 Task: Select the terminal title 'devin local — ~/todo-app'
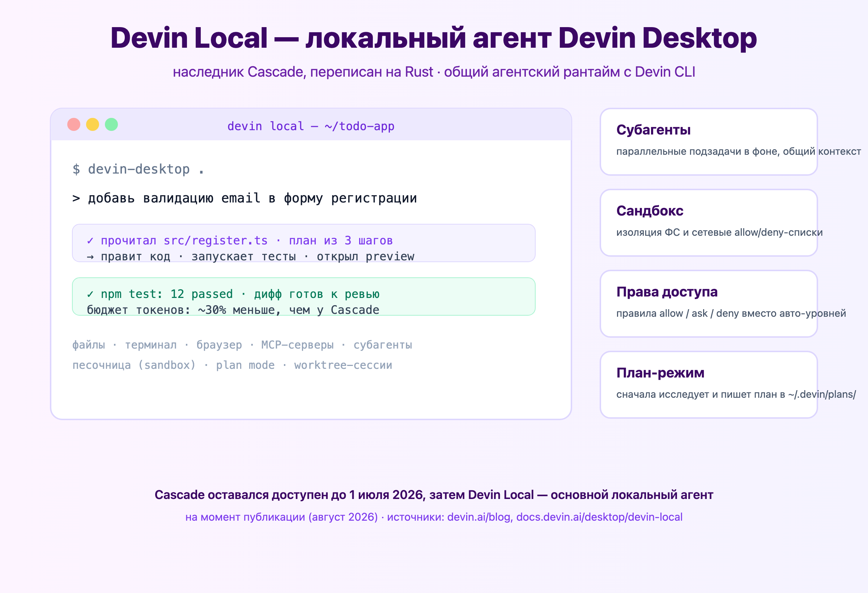coord(311,126)
